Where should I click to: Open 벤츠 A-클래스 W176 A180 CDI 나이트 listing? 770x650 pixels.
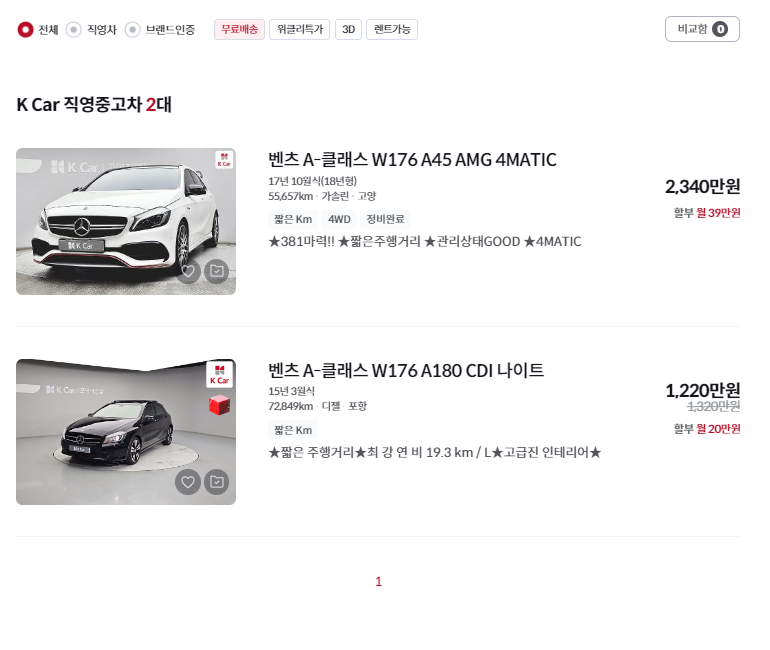pos(406,370)
